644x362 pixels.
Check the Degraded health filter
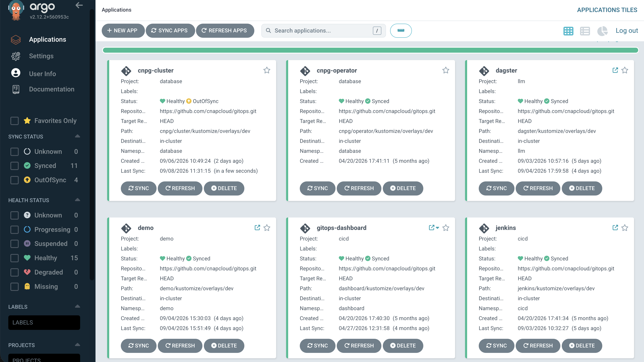point(15,272)
